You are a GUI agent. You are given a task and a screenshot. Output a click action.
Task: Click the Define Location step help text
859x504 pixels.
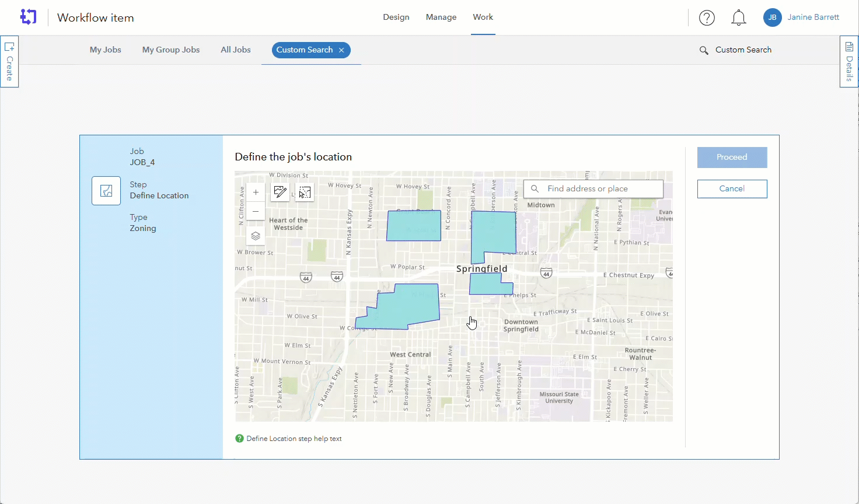294,439
